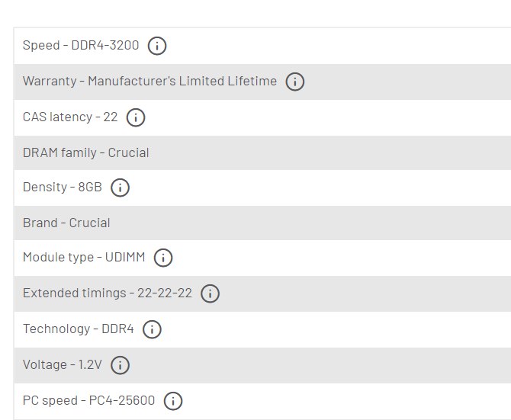Click the info icon beside Extended timings
This screenshot has height=420, width=511.
click(x=210, y=293)
